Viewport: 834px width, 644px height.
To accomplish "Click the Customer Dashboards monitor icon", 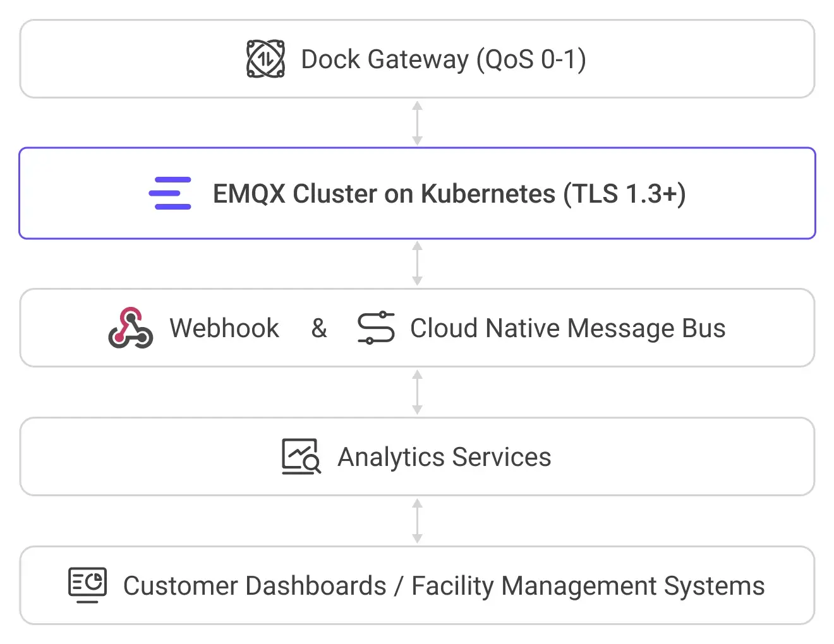I will pyautogui.click(x=87, y=585).
